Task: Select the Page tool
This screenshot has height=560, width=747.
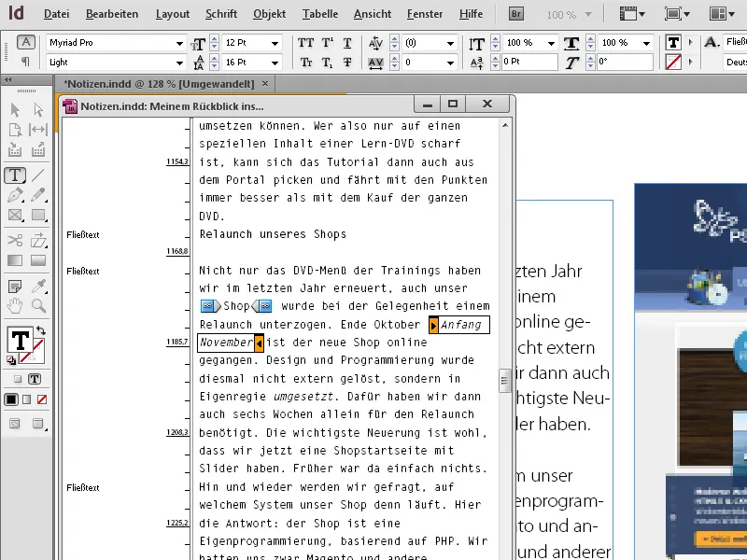Action: point(15,130)
